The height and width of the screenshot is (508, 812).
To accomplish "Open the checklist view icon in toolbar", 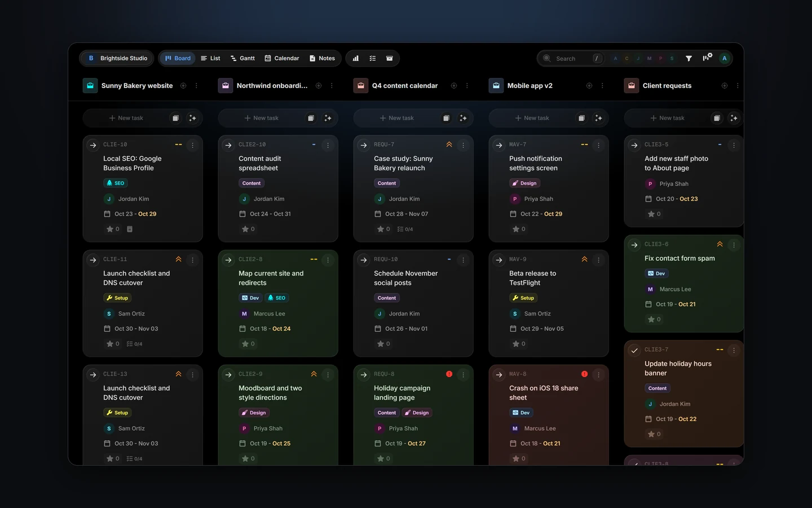I will (x=373, y=58).
